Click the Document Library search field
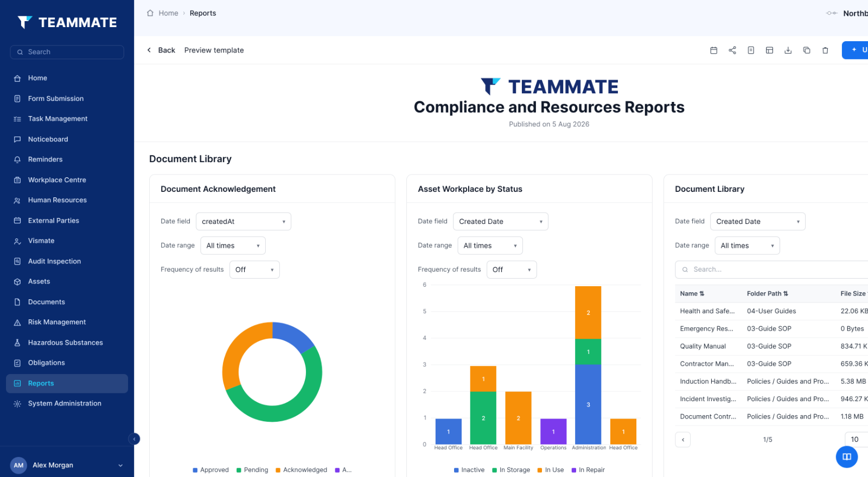The width and height of the screenshot is (868, 477). click(771, 269)
